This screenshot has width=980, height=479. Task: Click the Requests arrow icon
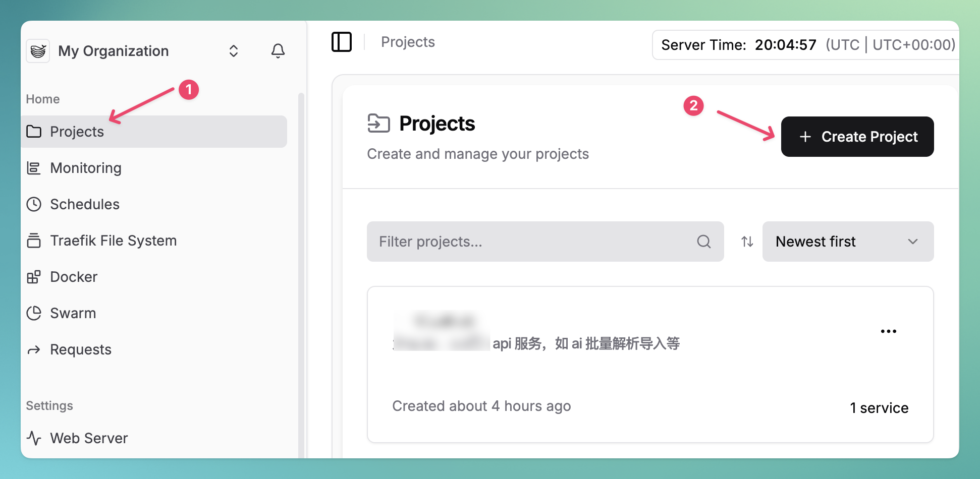[34, 350]
